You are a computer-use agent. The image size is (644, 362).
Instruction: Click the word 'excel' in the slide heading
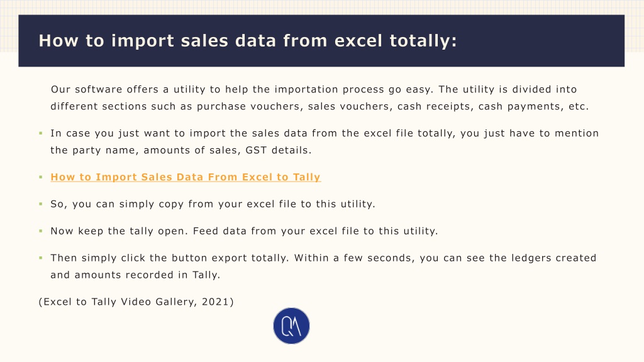coord(358,41)
